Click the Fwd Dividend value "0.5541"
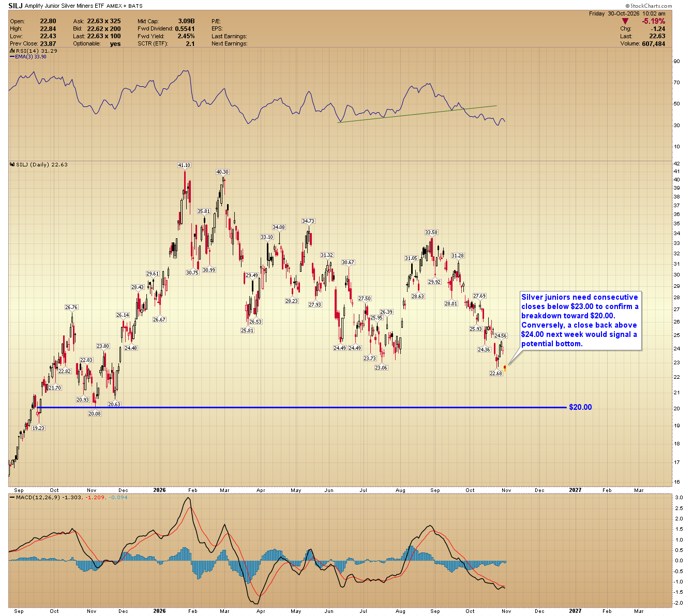 coord(185,29)
